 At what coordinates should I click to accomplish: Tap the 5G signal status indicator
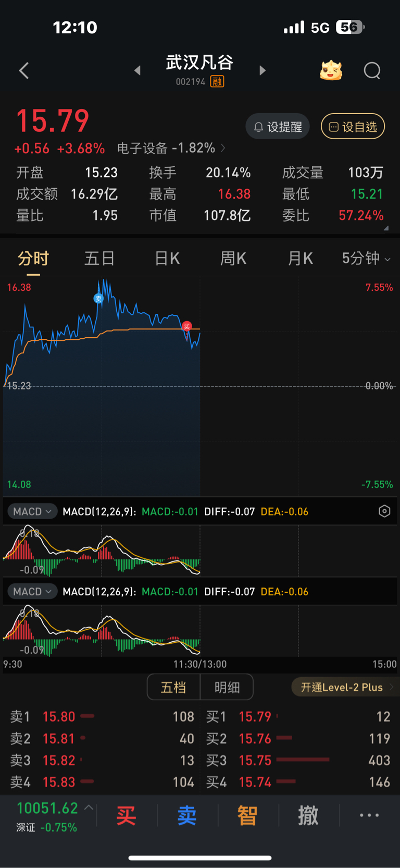click(320, 28)
